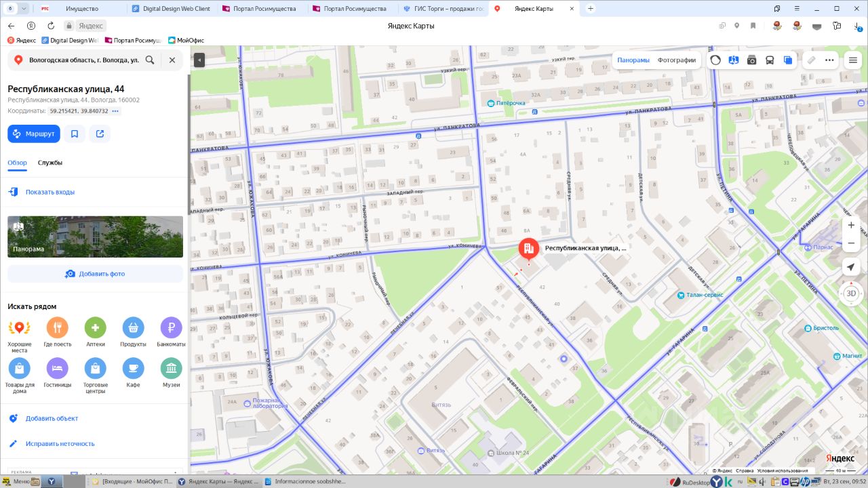
Task: Open the map layers selector
Action: [x=788, y=60]
